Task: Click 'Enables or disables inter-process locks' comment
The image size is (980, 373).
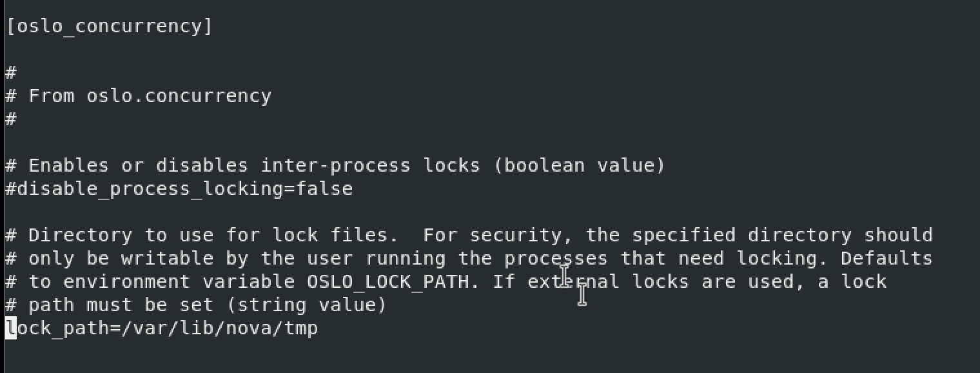Action: coord(254,166)
